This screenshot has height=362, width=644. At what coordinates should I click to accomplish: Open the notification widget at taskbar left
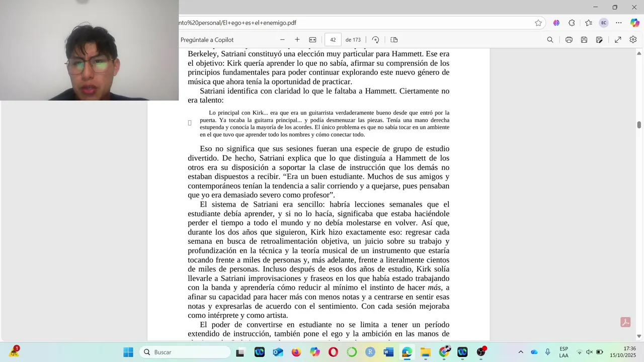pyautogui.click(x=14, y=351)
